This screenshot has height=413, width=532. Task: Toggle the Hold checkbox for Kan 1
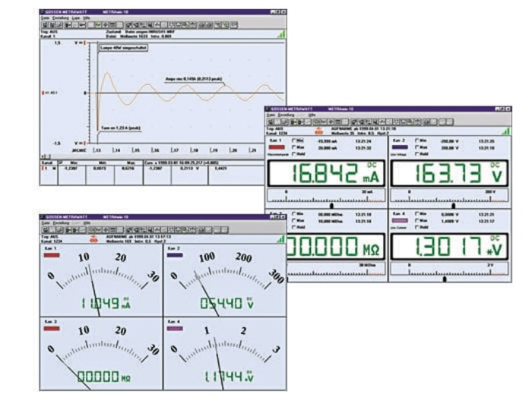pos(293,154)
